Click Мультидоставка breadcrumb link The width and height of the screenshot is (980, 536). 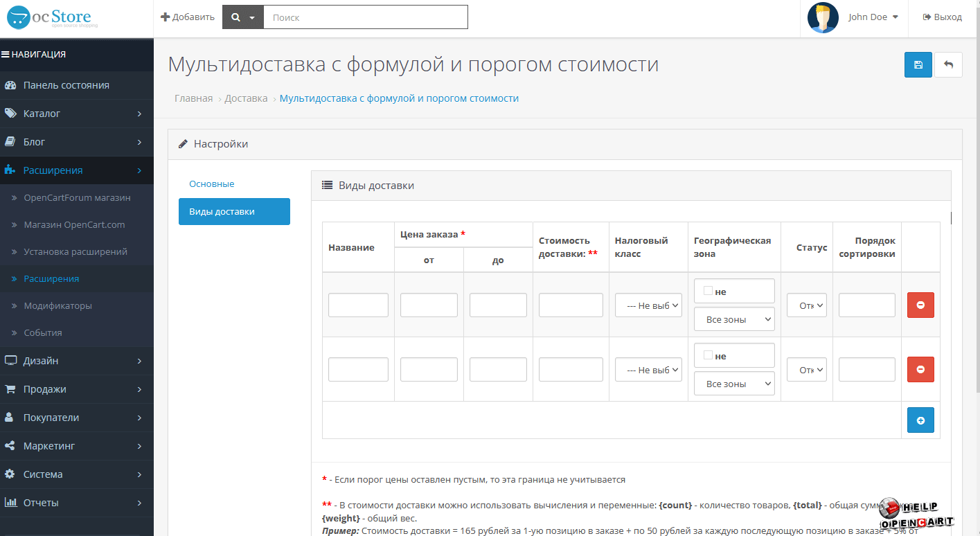coord(399,98)
